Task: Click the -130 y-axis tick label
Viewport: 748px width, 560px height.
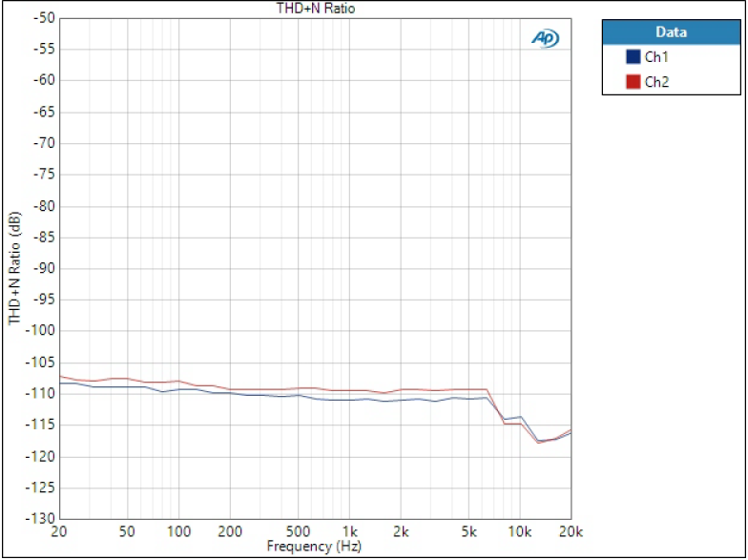Action: coord(41,518)
